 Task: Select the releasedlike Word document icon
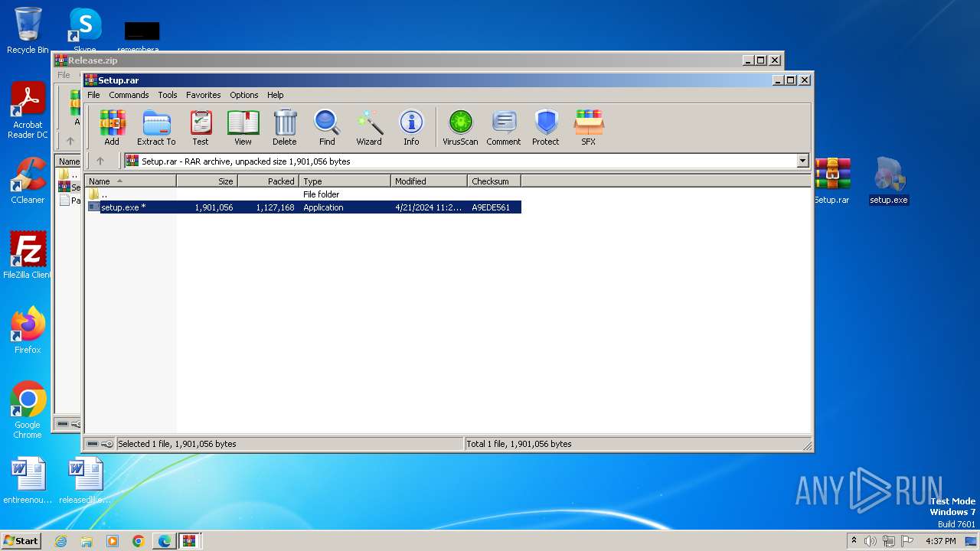pos(85,481)
